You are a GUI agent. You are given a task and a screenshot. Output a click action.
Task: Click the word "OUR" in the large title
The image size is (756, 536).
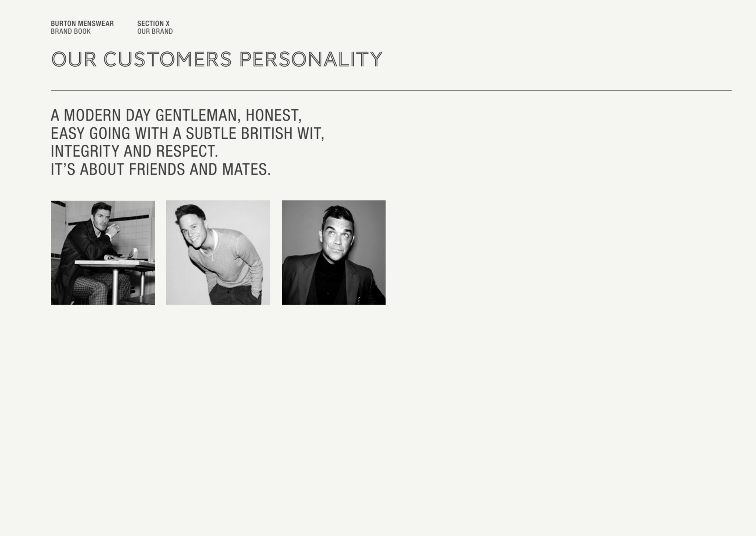74,59
